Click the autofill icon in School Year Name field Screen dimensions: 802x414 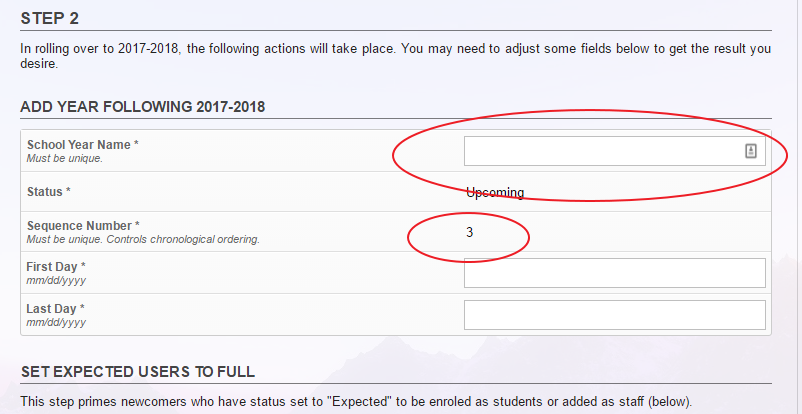[750, 150]
